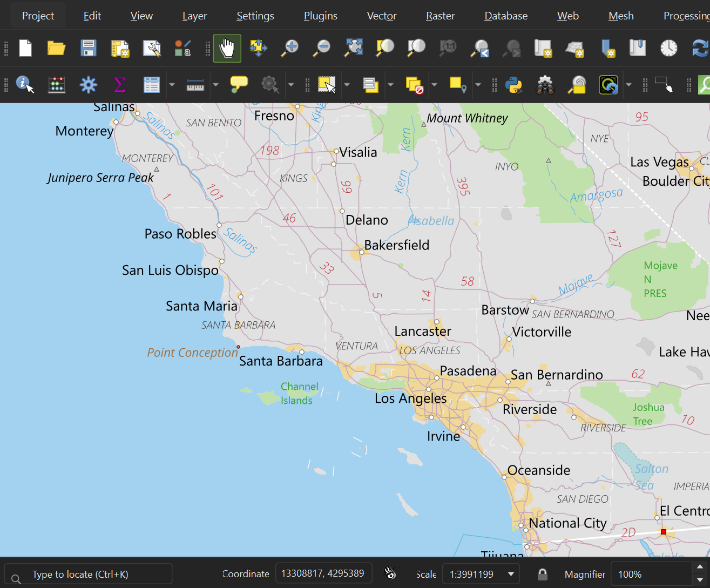This screenshot has width=710, height=588.
Task: Toggle Map Tips speech bubble
Action: [239, 85]
